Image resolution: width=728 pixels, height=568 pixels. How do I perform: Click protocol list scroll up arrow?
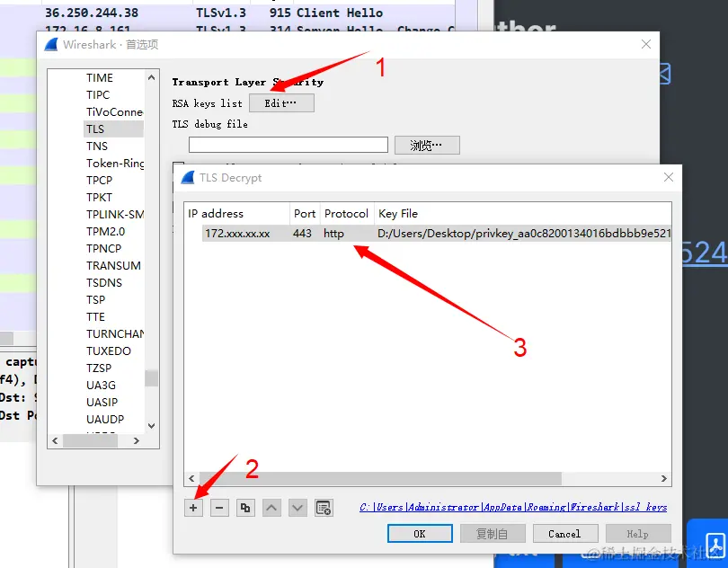pyautogui.click(x=151, y=77)
